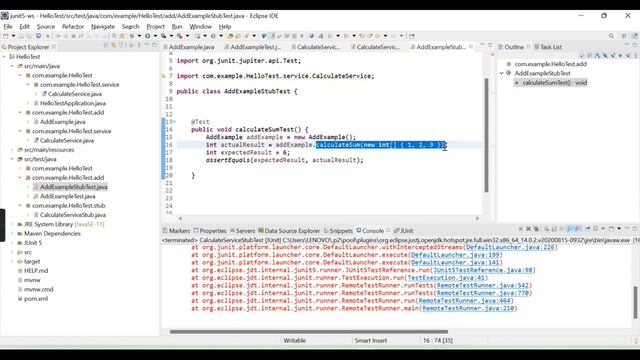Toggle Pin Console button

(x=588, y=229)
